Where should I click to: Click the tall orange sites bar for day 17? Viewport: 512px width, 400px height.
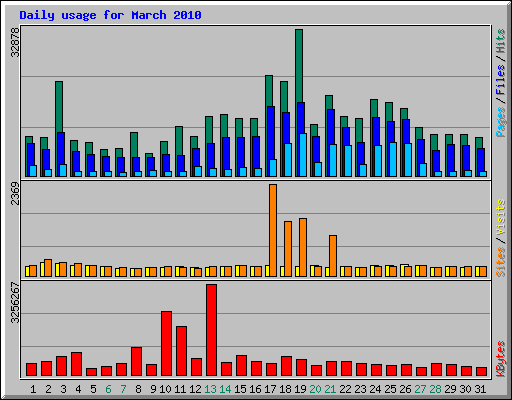[273, 230]
